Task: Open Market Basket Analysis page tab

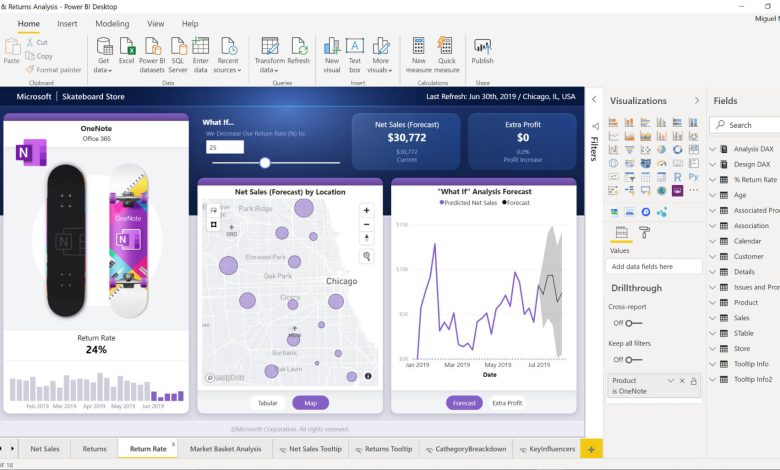Action: 225,449
